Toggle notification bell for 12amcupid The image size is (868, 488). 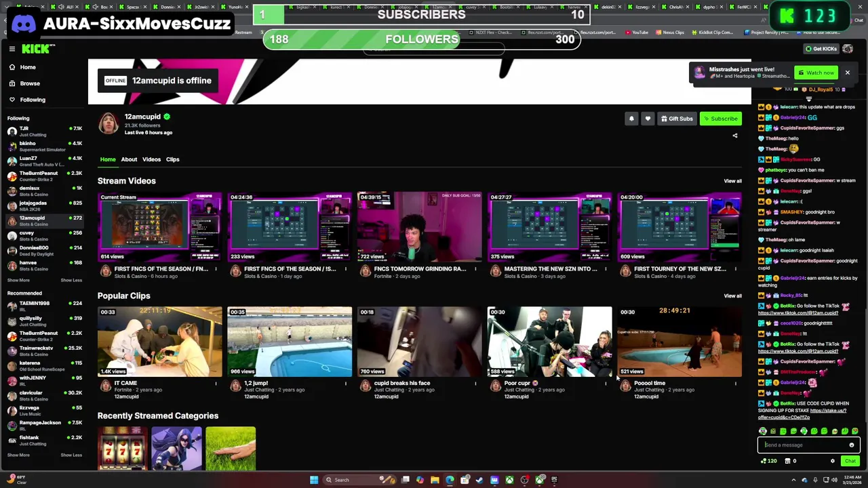631,119
